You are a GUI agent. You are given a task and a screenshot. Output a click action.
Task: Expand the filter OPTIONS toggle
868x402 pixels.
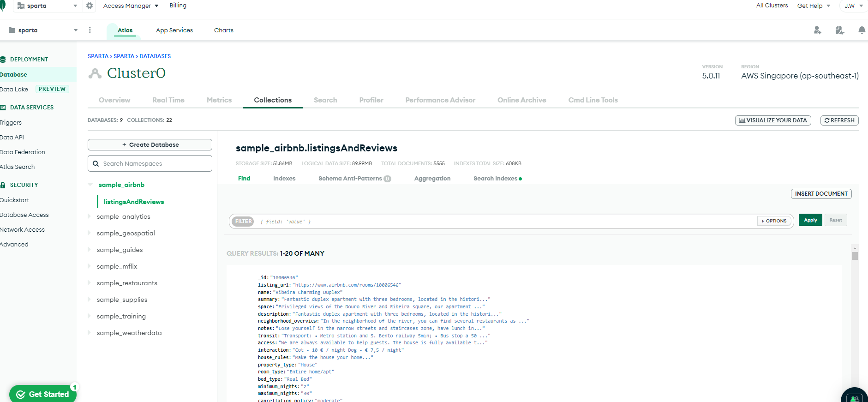[774, 221]
